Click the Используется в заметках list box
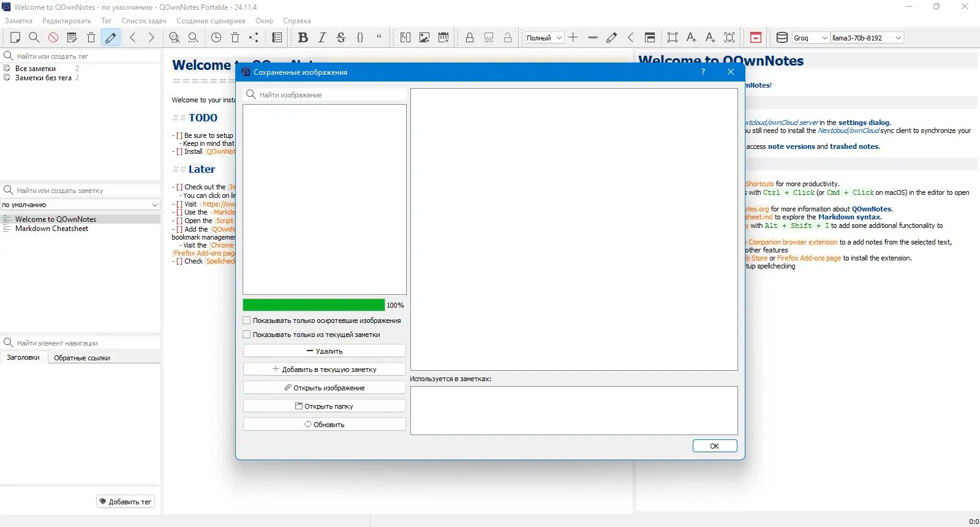Screen dimensions: 980x527 (574, 411)
